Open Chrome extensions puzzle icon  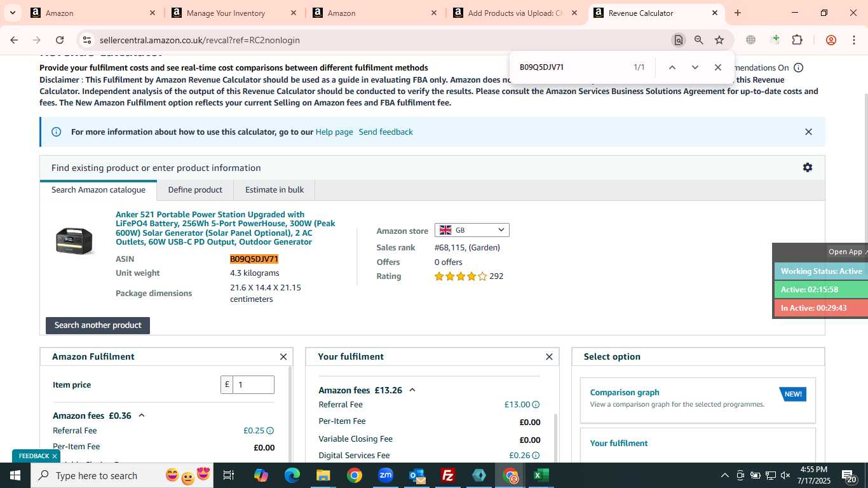point(797,40)
